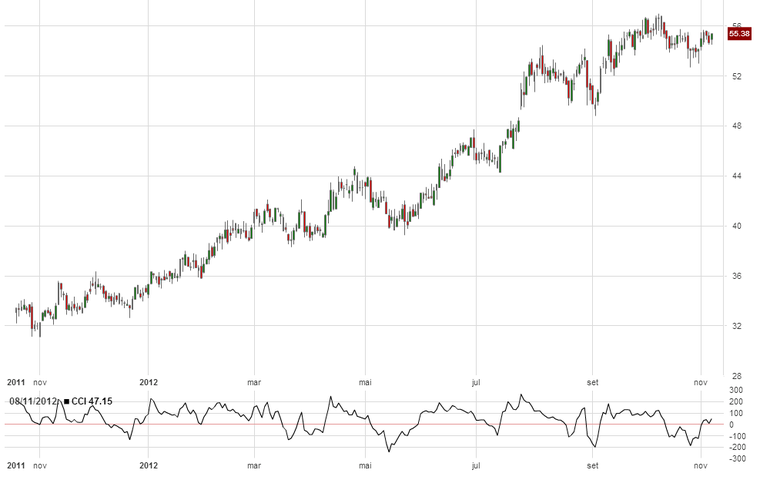Click the 08/11/2012 date readout
The width and height of the screenshot is (770, 480).
click(35, 401)
